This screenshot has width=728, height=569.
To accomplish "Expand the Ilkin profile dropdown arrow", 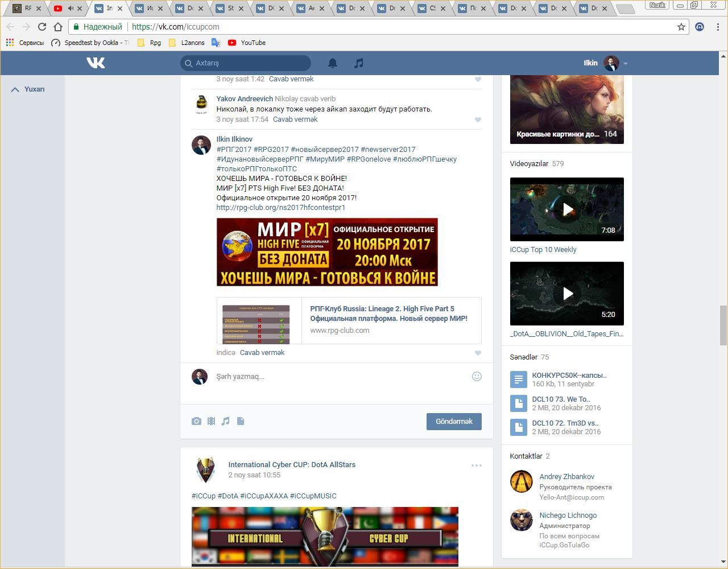I will click(x=625, y=64).
